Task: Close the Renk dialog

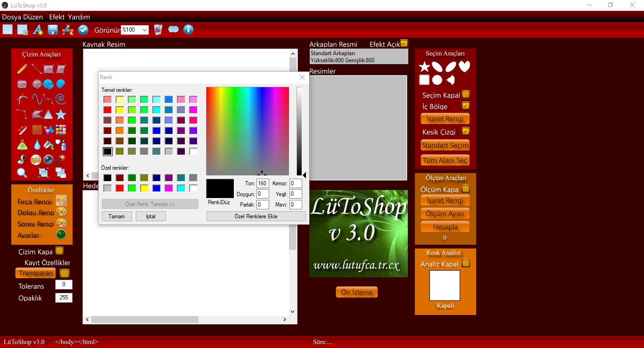Action: (x=302, y=77)
